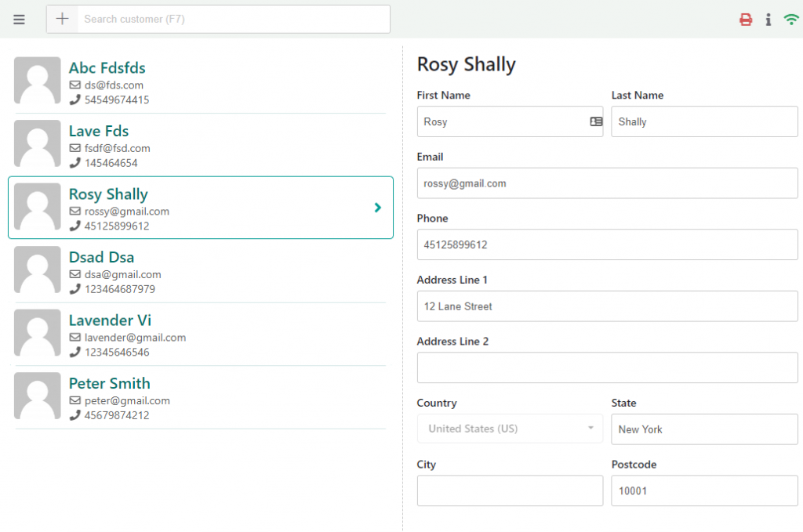This screenshot has width=803, height=532.
Task: Open the print receipt icon
Action: click(x=745, y=19)
